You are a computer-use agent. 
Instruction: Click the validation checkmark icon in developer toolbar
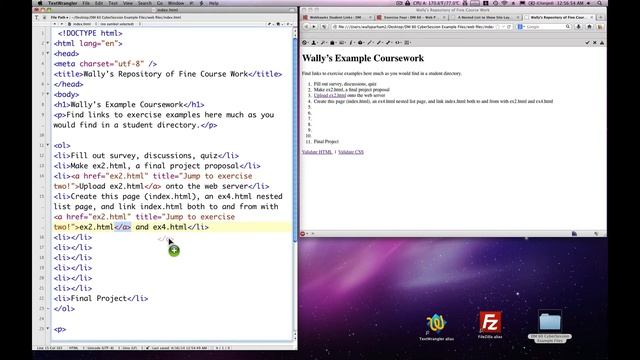pos(587,42)
